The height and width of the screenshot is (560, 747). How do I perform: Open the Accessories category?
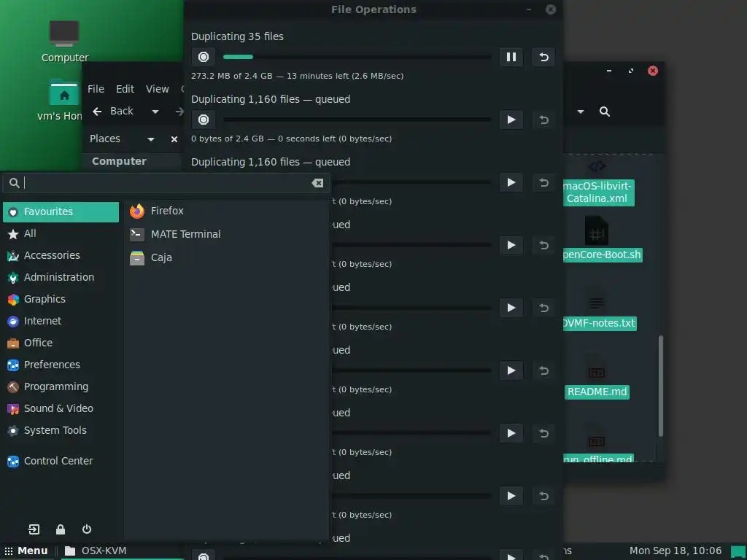61,256
